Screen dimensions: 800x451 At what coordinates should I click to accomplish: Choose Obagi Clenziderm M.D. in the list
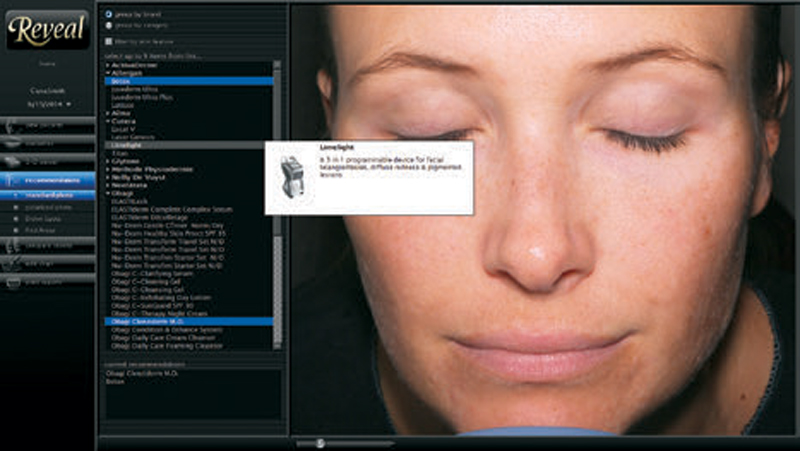click(x=150, y=321)
